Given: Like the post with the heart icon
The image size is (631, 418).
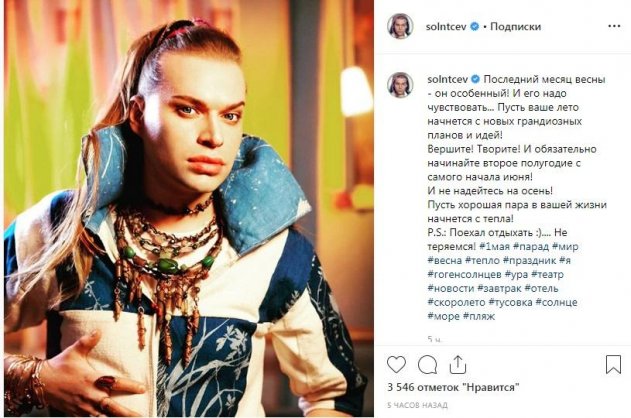Looking at the screenshot, I should [396, 365].
